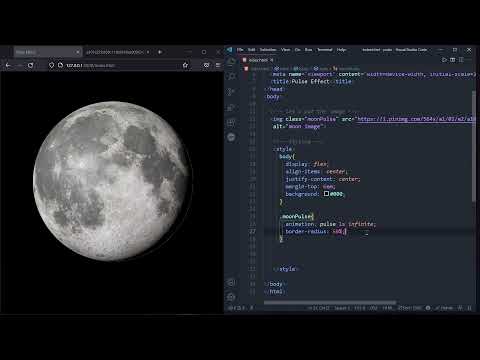Click the browser address bar URL
Image resolution: width=480 pixels, height=360 pixels.
click(90, 65)
